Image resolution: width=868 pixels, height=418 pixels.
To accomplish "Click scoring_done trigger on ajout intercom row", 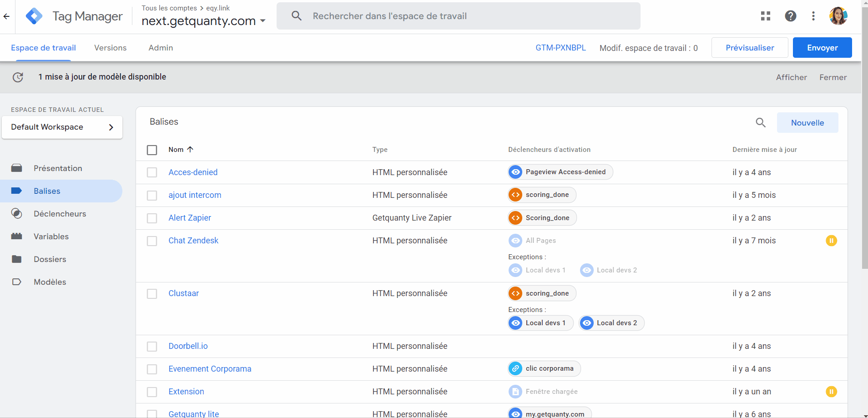I will [542, 195].
